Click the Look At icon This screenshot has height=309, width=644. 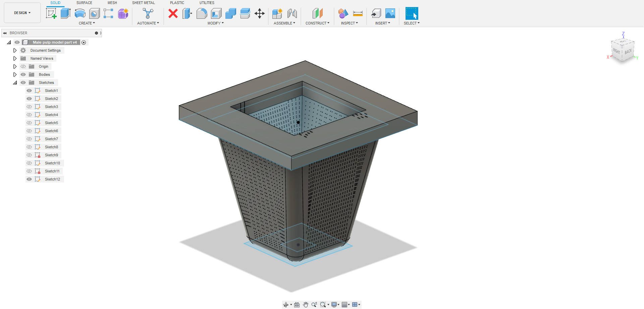coord(297,305)
